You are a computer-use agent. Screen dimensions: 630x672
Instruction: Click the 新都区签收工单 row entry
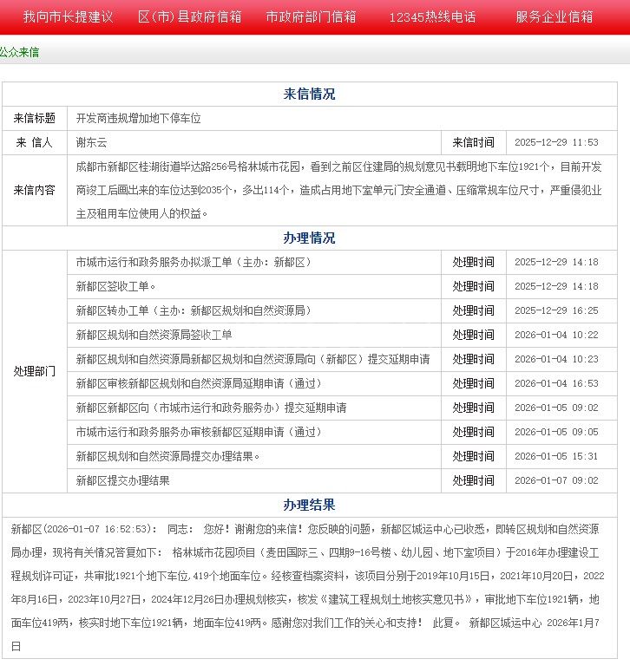[x=115, y=286]
